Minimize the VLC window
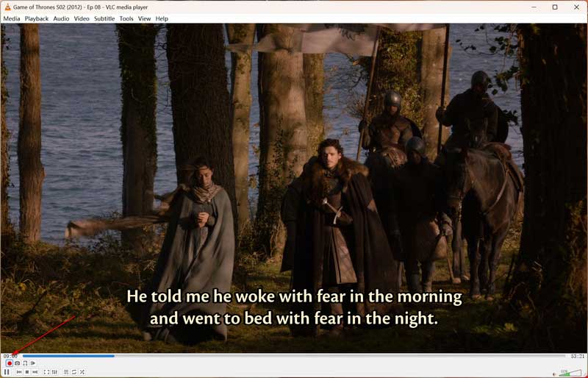The image size is (588, 378). coord(534,7)
